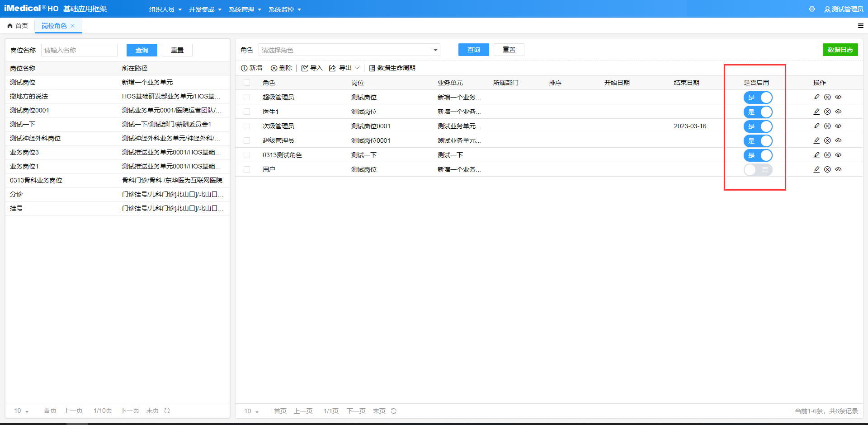Viewport: 868px width, 425px height.
Task: Close the 岗位角色 tab
Action: [x=72, y=26]
